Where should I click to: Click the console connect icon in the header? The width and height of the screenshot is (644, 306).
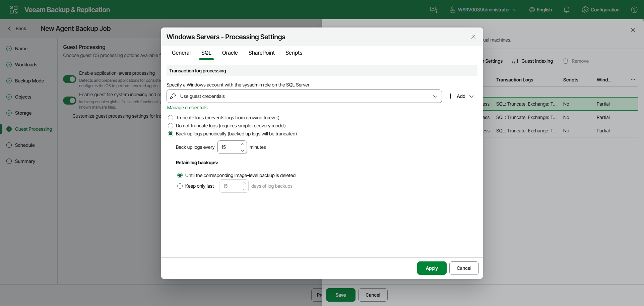434,10
